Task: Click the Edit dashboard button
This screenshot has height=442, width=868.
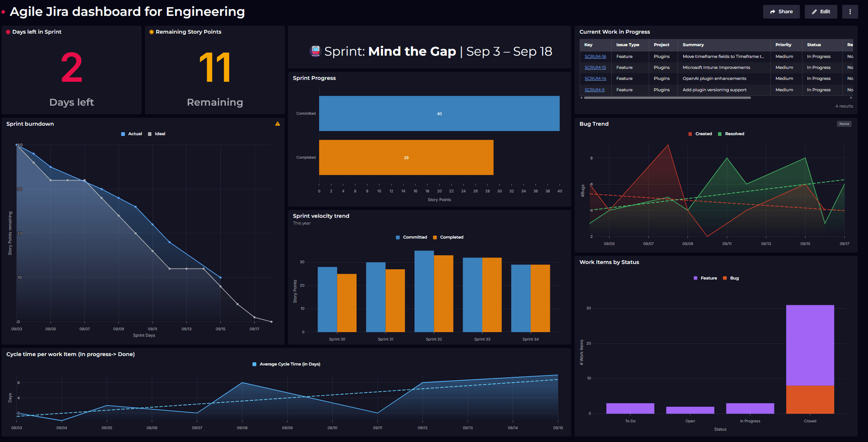Action: pyautogui.click(x=821, y=12)
